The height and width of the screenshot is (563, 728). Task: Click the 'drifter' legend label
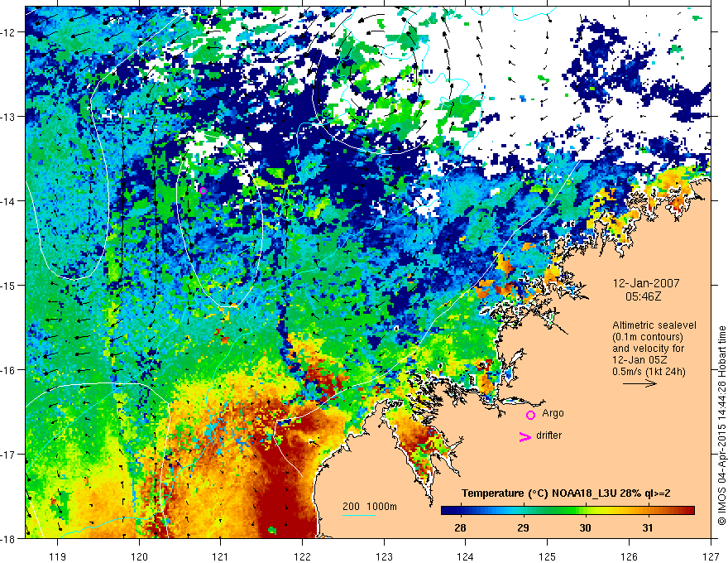click(548, 435)
